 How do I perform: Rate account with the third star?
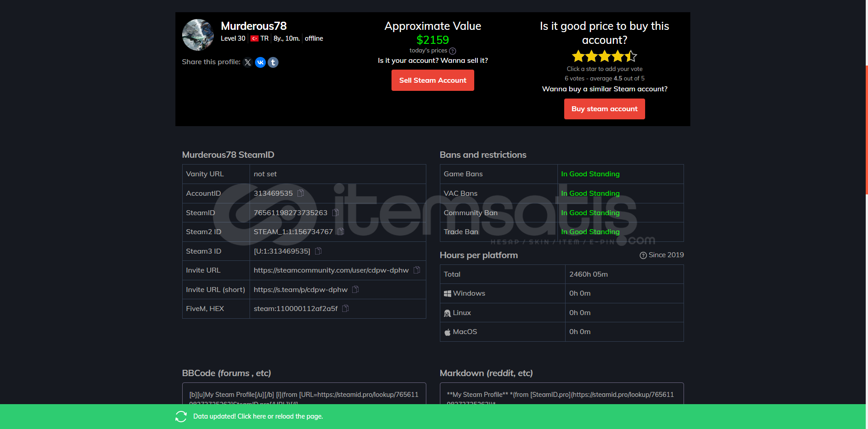point(604,57)
